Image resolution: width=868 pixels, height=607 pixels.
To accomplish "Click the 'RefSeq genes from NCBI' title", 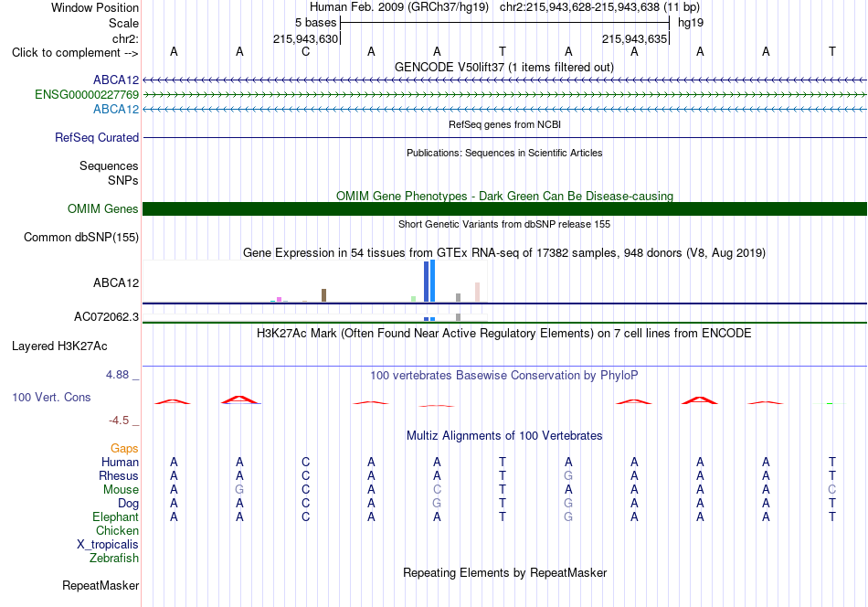I will (504, 124).
